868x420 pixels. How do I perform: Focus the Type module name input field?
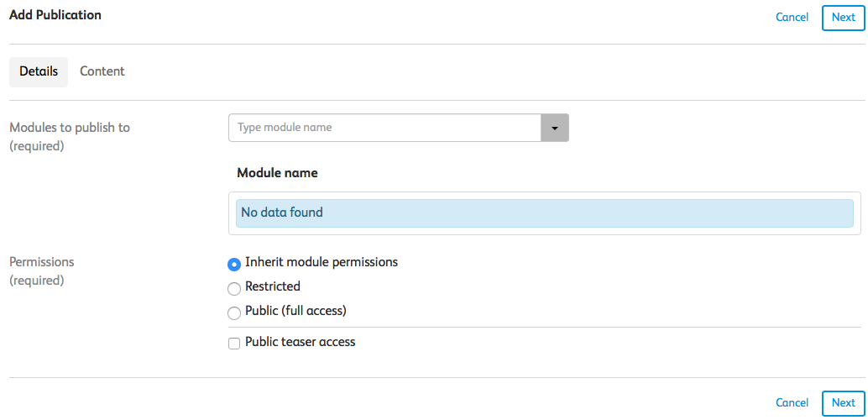[x=384, y=128]
